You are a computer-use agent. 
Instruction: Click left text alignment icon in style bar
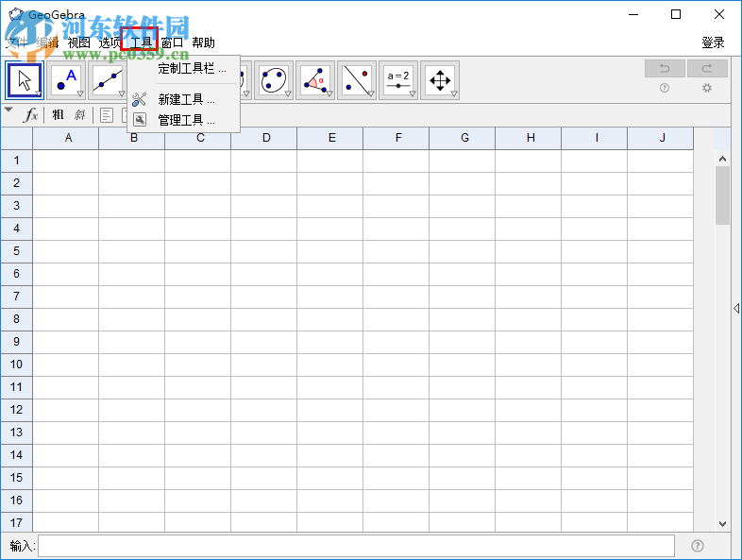[x=107, y=115]
